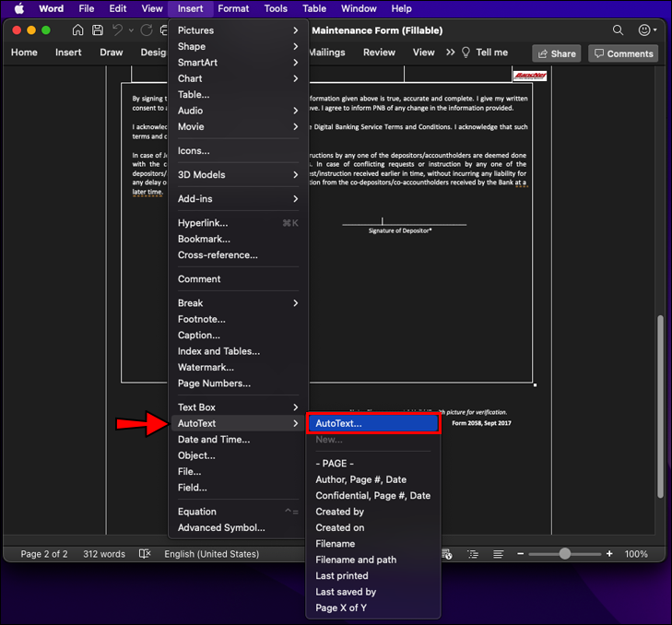
Task: Insert Confidential, Page #, Date AutoText
Action: click(373, 496)
